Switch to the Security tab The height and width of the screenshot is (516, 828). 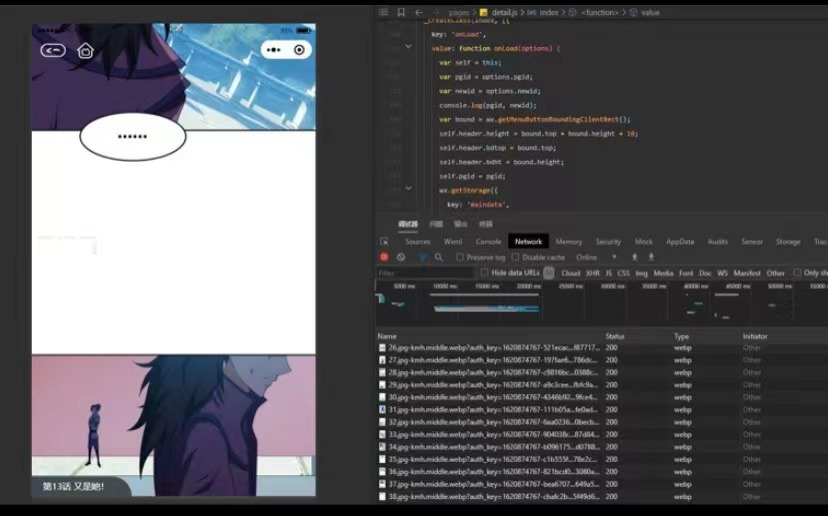coord(608,241)
